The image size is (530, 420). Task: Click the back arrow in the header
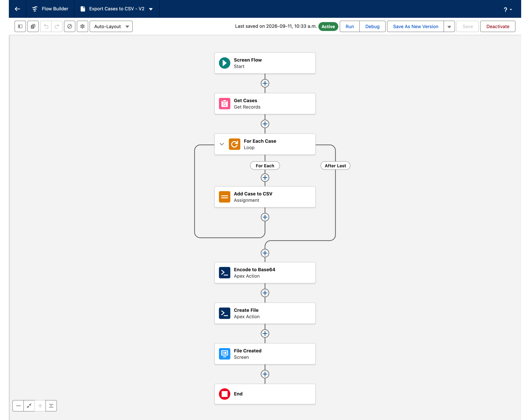[17, 9]
